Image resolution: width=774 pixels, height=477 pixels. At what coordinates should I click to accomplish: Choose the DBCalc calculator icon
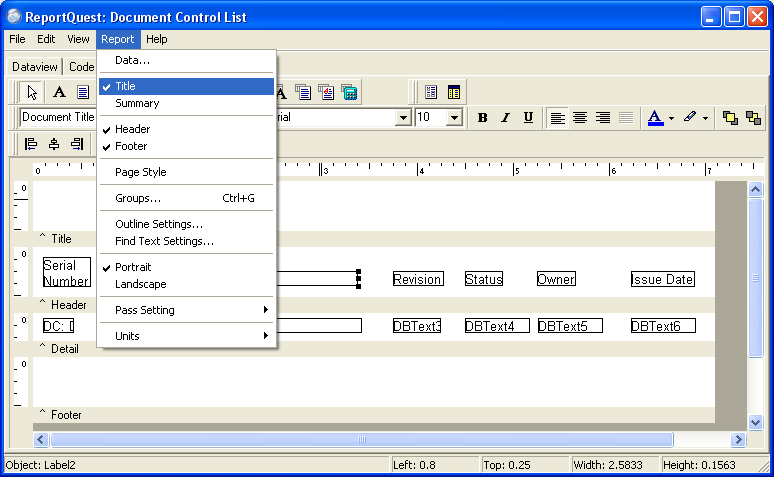(x=349, y=92)
